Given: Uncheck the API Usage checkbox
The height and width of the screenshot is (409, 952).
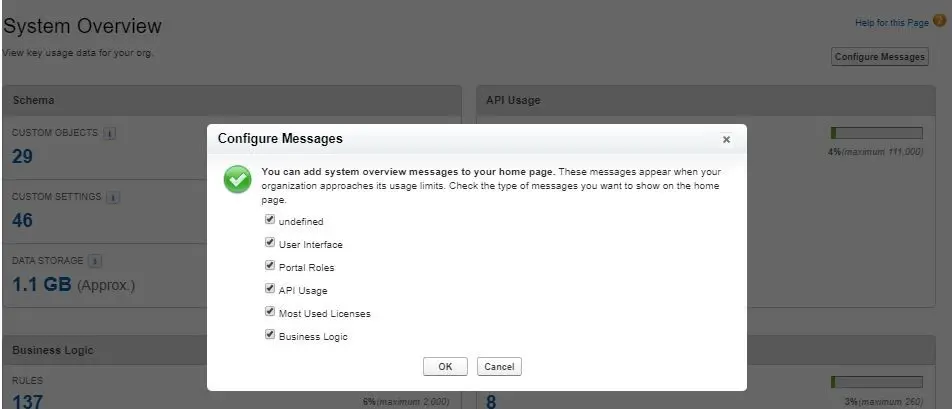Looking at the screenshot, I should point(270,289).
